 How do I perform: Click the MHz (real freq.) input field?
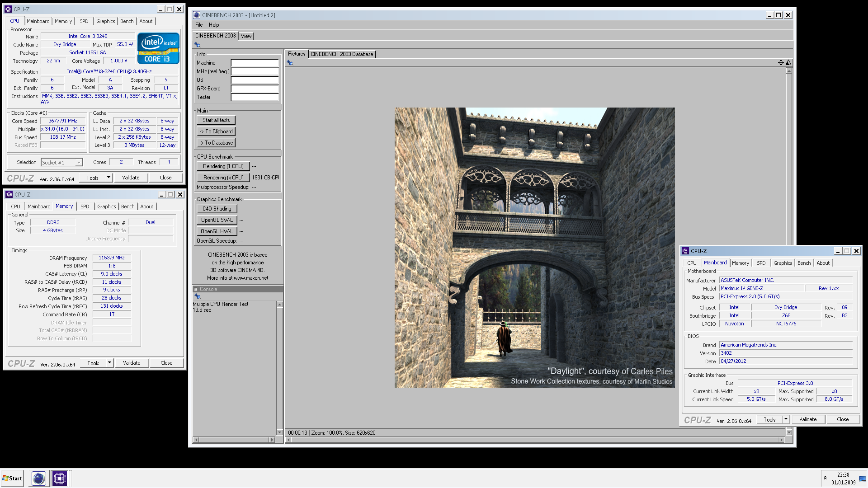tap(255, 71)
